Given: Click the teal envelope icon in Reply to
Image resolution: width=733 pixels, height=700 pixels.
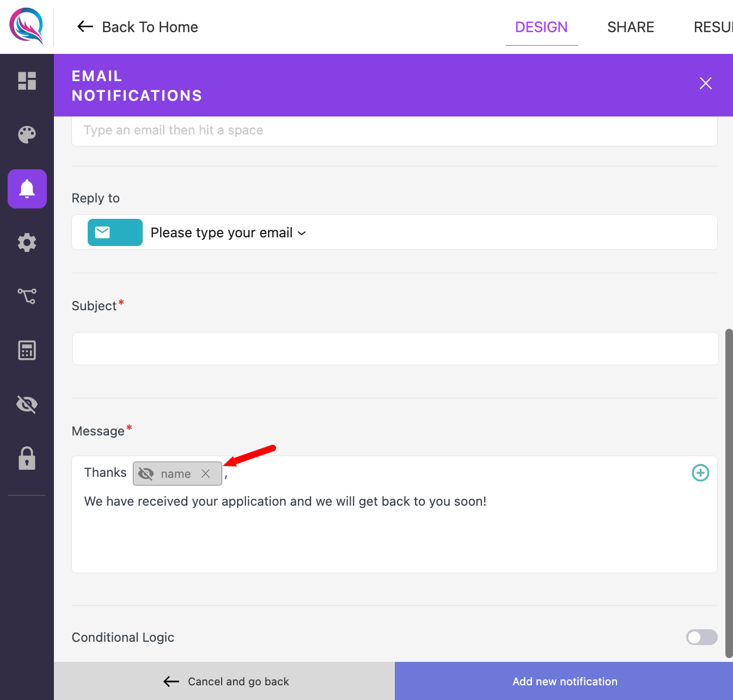Looking at the screenshot, I should point(115,232).
